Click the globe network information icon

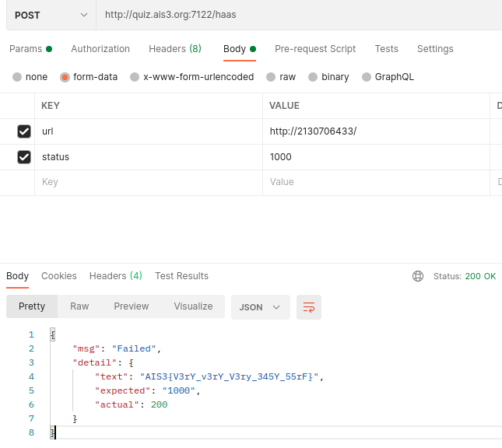pyautogui.click(x=418, y=276)
